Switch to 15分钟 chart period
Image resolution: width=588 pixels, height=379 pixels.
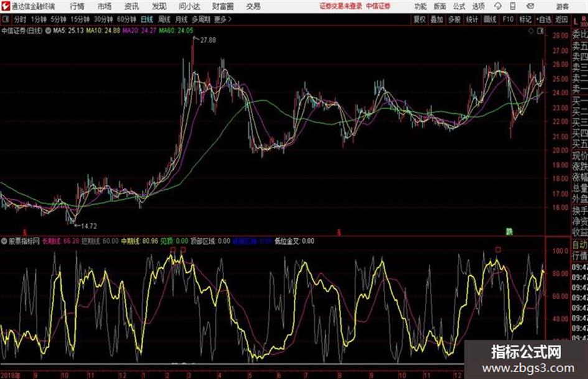(80, 19)
